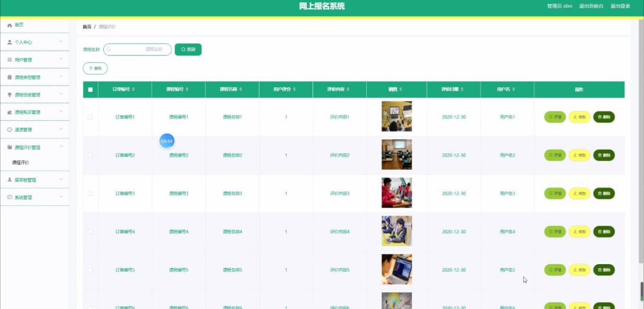Click the sort arrows on 用户评分 column
The image size is (644, 309).
pyautogui.click(x=294, y=90)
